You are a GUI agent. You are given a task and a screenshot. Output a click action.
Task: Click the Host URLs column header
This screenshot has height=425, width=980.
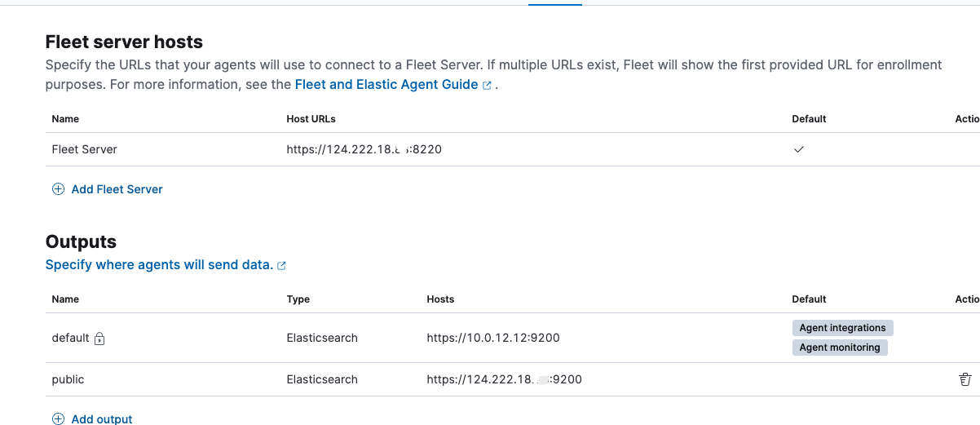point(311,119)
